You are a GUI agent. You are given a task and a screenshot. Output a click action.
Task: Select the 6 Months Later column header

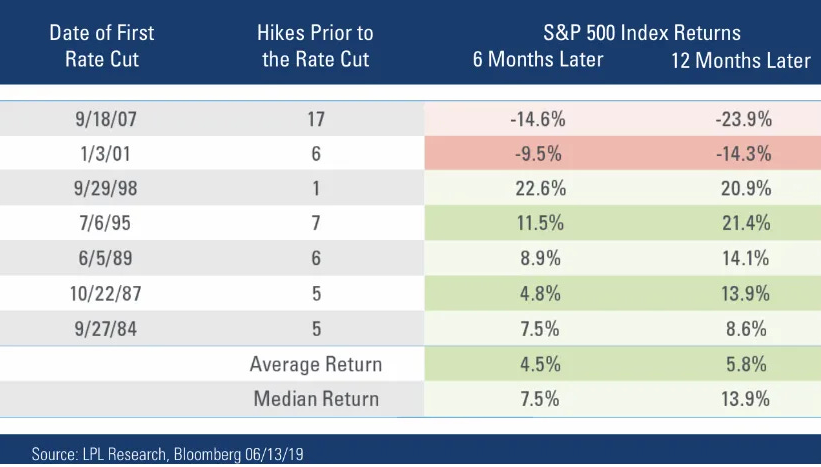538,59
